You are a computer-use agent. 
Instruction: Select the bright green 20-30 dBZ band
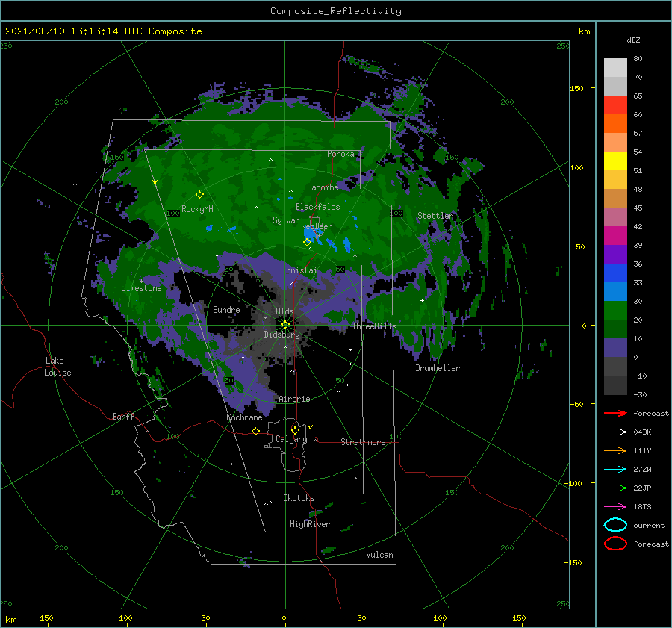(x=615, y=311)
